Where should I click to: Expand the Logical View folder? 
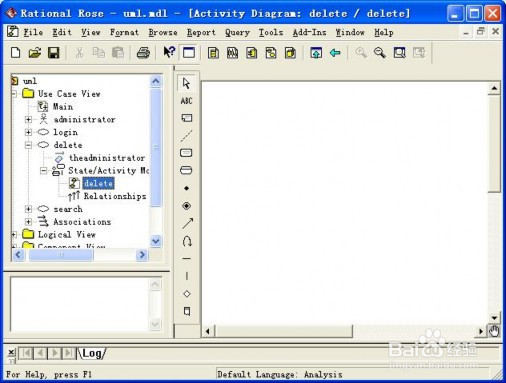pyautogui.click(x=14, y=235)
